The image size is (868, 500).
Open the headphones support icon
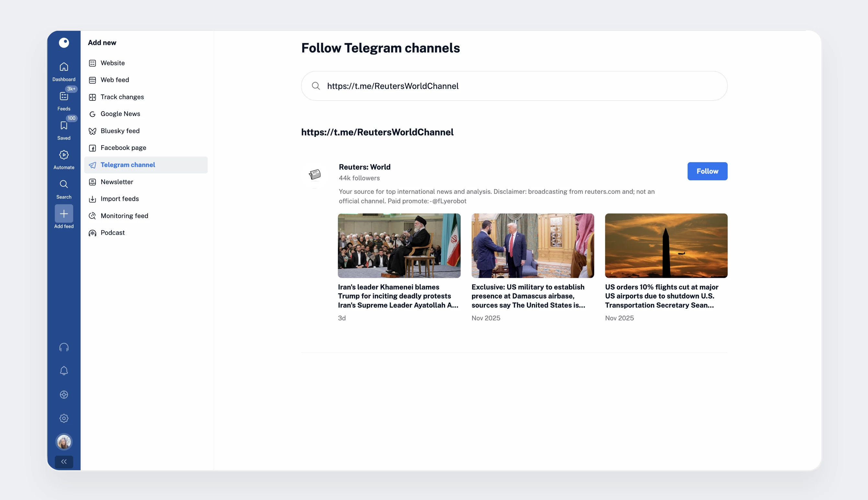point(64,347)
